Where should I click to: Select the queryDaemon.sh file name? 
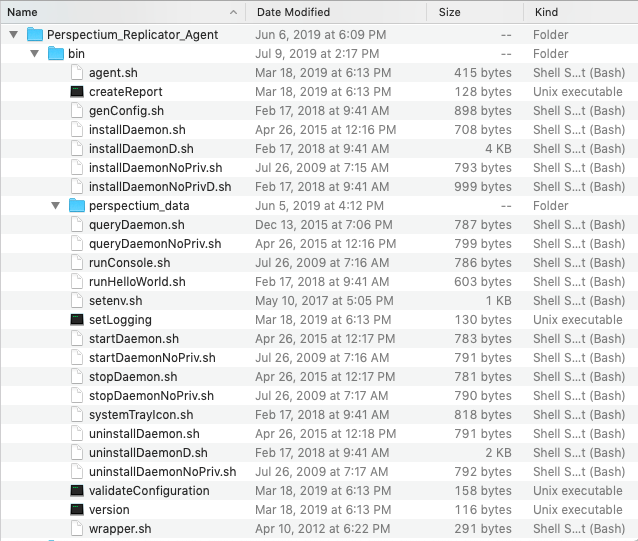137,225
